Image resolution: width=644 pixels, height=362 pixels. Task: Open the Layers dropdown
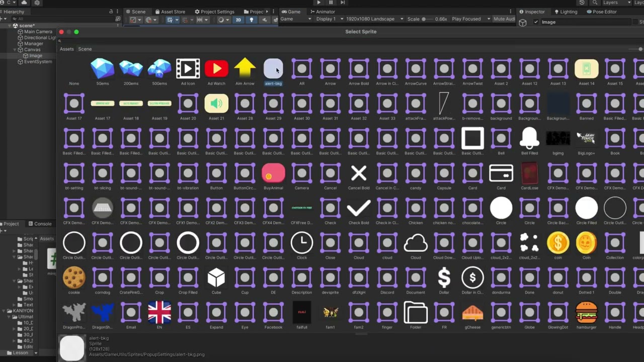pos(615,3)
